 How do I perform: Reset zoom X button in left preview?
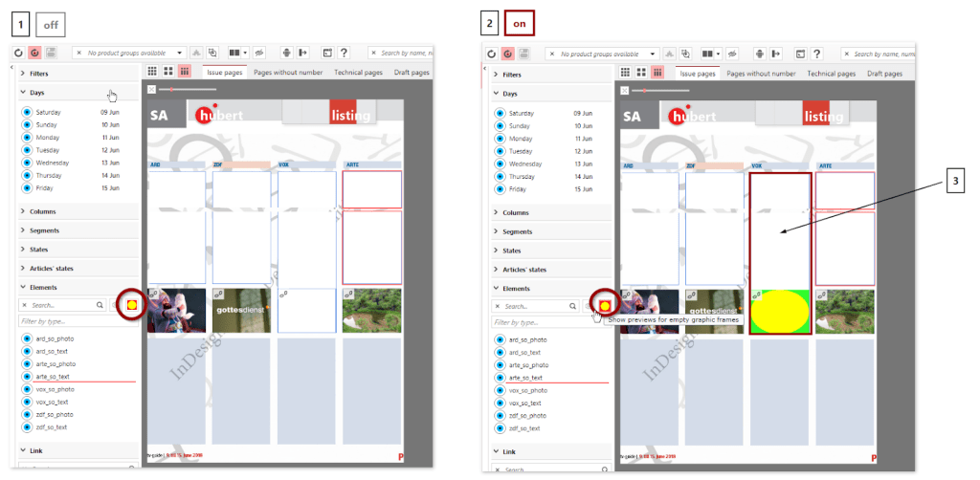pos(151,89)
